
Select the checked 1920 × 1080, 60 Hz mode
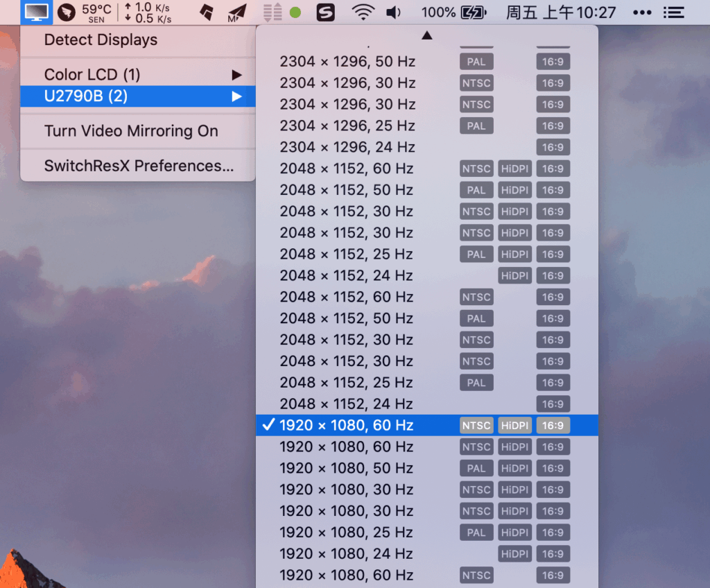(347, 425)
